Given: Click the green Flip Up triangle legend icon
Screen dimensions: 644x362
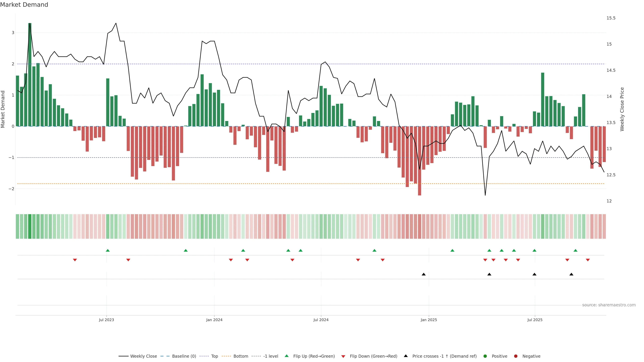Looking at the screenshot, I should click(x=286, y=356).
